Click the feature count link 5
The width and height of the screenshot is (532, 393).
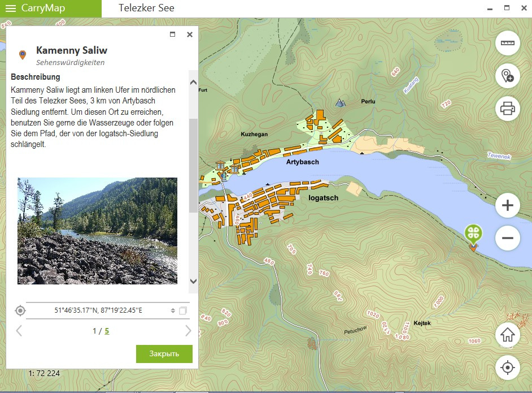click(107, 331)
